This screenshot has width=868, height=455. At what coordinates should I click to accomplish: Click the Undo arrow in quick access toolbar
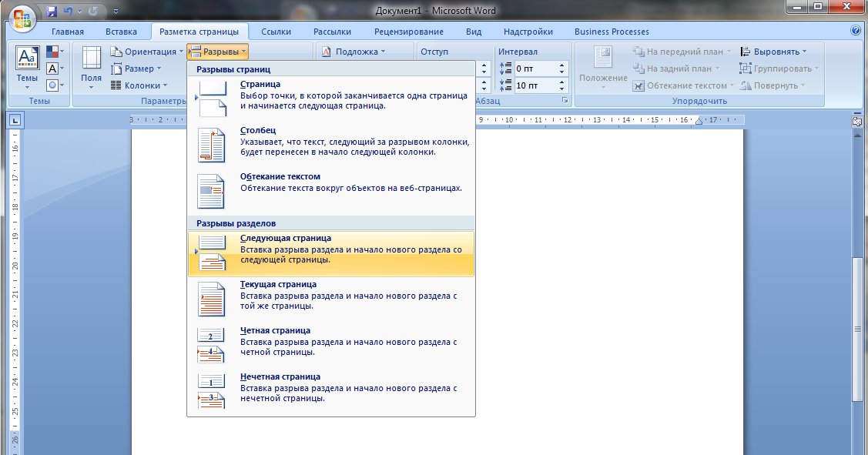pyautogui.click(x=68, y=11)
